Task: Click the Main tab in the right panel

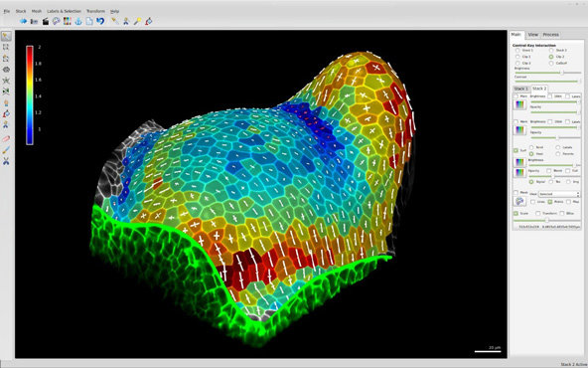Action: click(x=516, y=35)
